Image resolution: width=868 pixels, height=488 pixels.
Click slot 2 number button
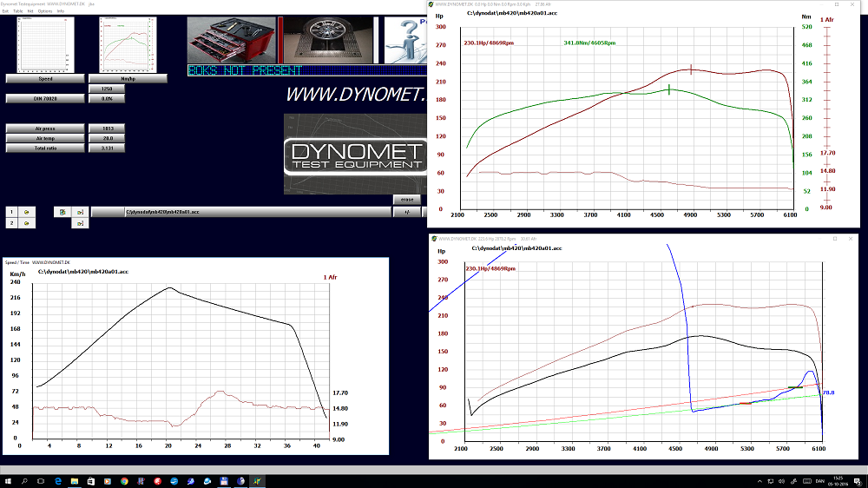coord(11,223)
